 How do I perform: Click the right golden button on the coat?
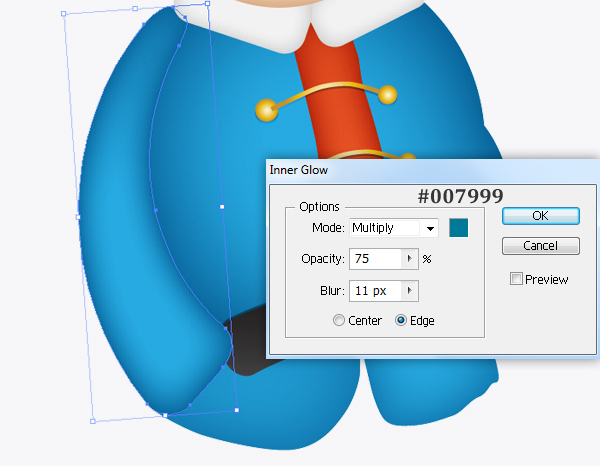(388, 95)
